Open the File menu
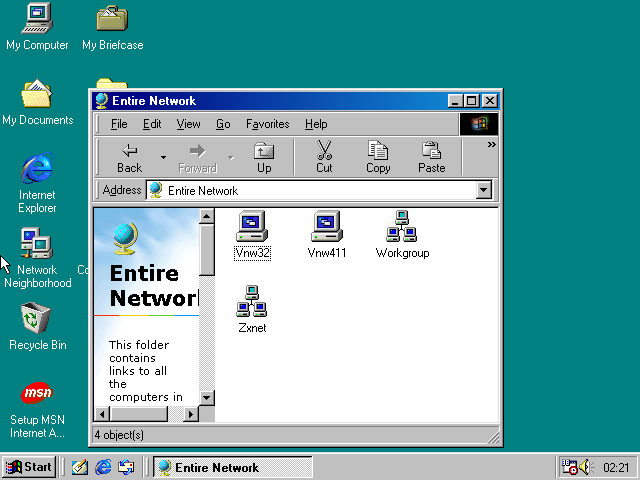The image size is (640, 480). coord(119,124)
